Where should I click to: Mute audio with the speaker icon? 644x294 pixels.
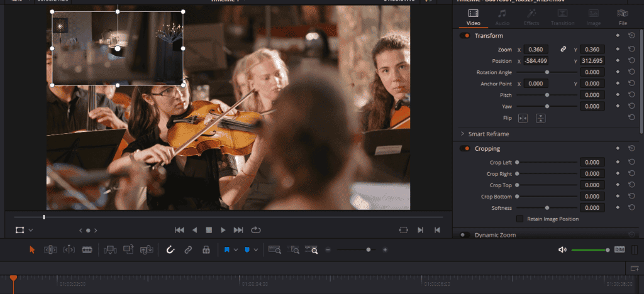[x=563, y=250]
